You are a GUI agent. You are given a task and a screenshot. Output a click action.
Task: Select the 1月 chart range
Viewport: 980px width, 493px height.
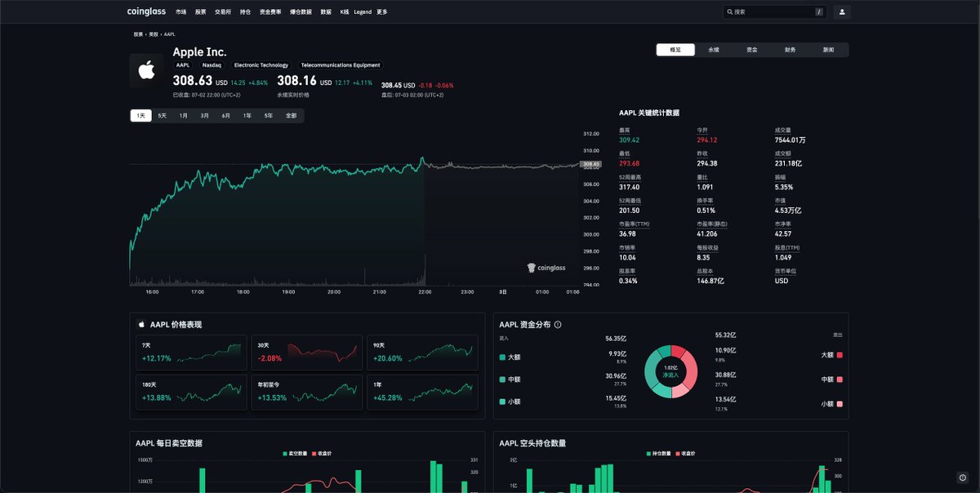coord(184,116)
